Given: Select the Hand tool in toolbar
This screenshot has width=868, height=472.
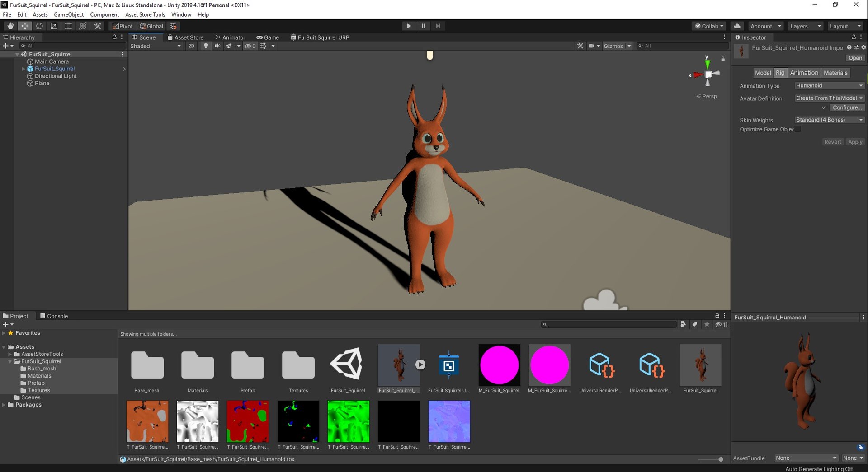Looking at the screenshot, I should (x=10, y=26).
